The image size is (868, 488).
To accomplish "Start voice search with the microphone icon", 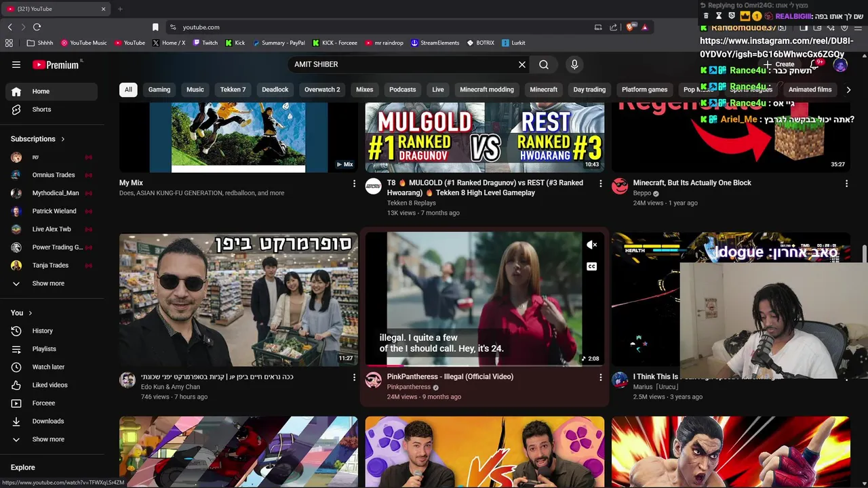I will (x=574, y=64).
